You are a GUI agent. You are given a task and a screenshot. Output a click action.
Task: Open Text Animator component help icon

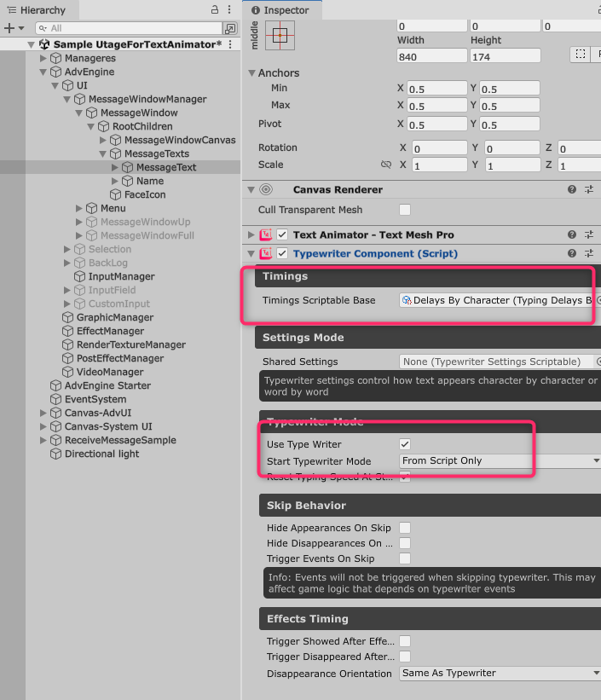tap(572, 234)
